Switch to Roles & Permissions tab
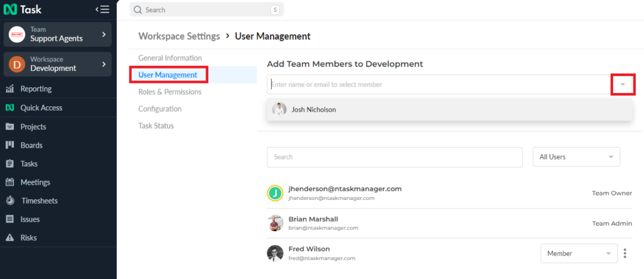This screenshot has height=279, width=644. pos(170,92)
